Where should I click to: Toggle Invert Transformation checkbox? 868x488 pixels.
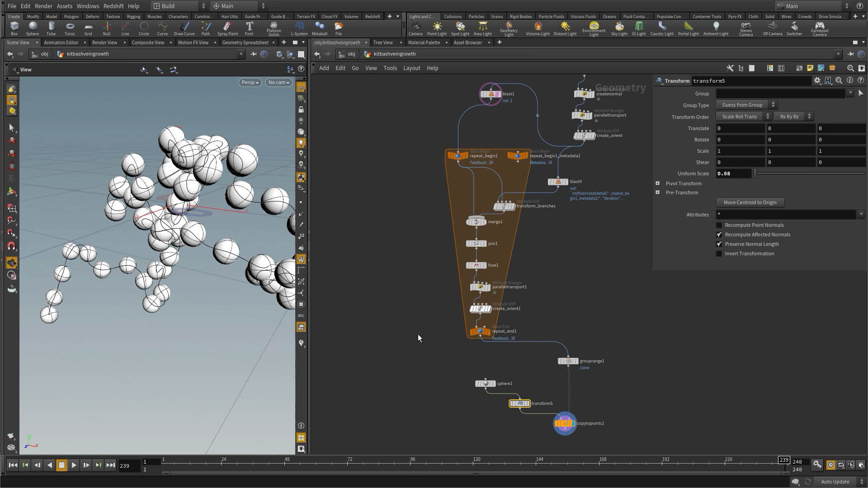(719, 253)
